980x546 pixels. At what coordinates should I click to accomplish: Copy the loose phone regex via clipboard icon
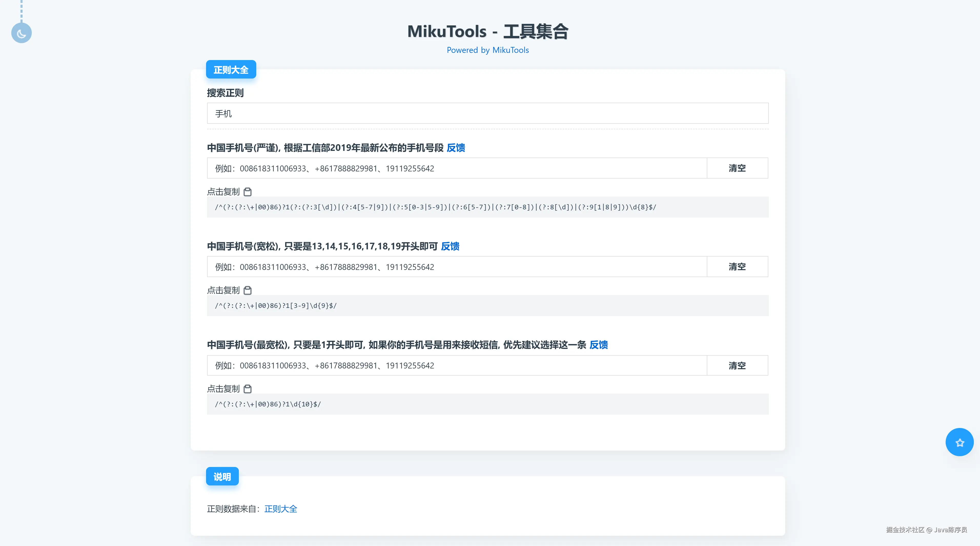[x=248, y=290]
